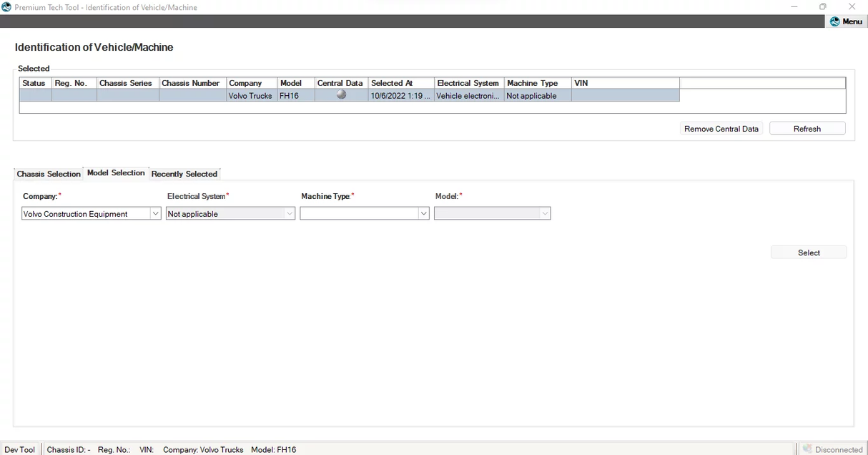Sort by the Chassis Number column header
The height and width of the screenshot is (455, 868).
[x=191, y=82]
